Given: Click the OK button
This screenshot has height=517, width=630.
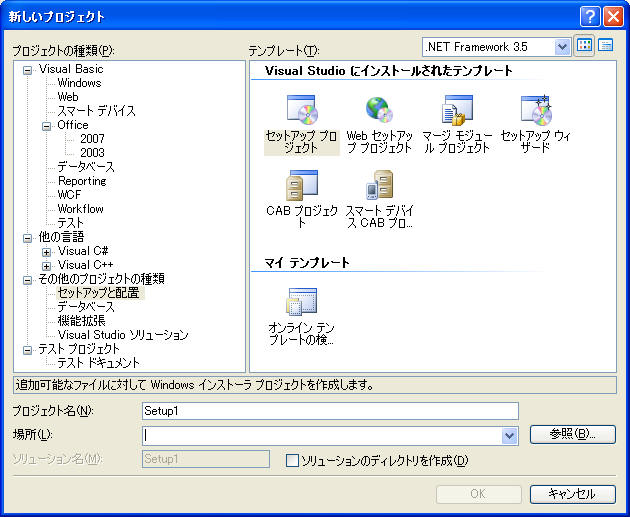Looking at the screenshot, I should (479, 494).
